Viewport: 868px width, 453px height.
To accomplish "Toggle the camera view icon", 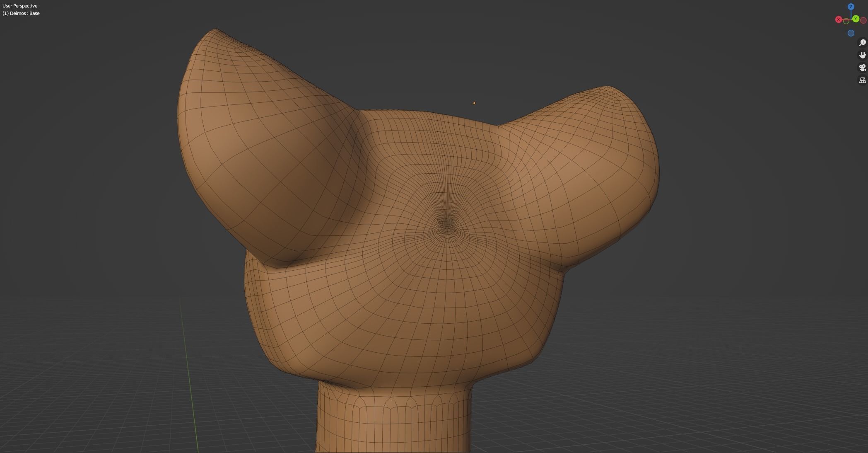I will [x=863, y=68].
